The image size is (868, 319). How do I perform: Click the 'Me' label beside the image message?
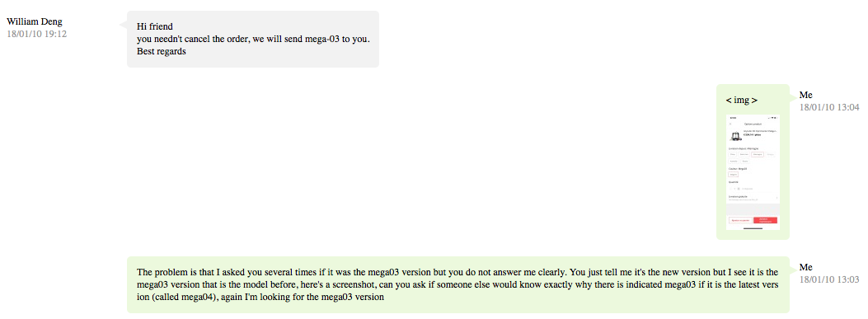tap(806, 95)
